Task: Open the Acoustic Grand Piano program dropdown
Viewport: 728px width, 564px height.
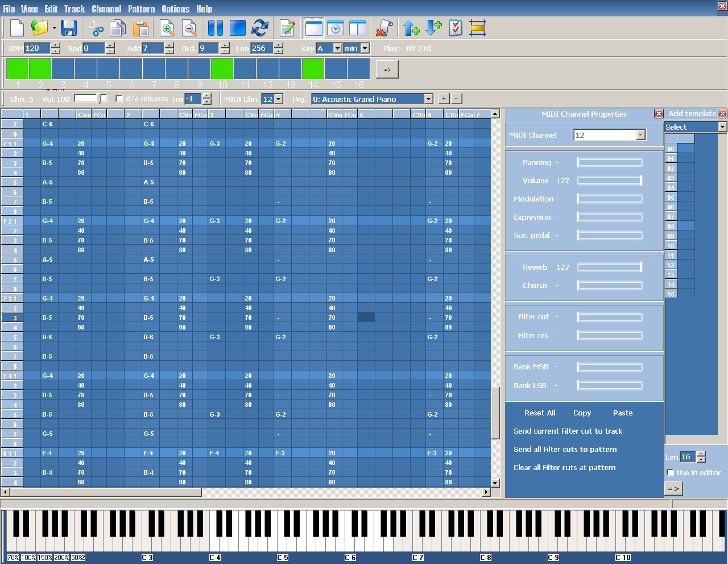Action: tap(428, 99)
